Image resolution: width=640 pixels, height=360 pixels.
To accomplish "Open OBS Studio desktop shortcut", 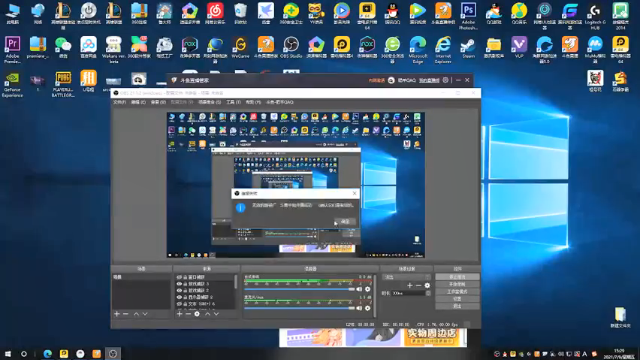I will 291,48.
